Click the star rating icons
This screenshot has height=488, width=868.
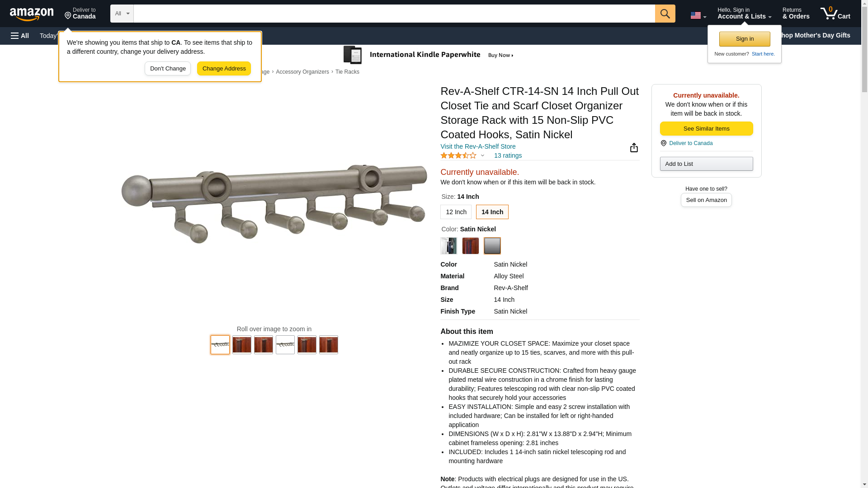coord(458,155)
